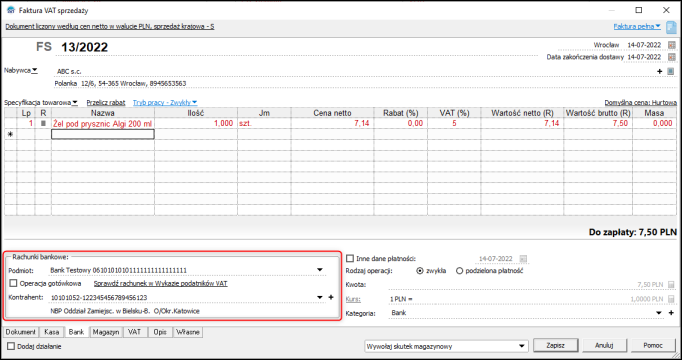Image resolution: width=682 pixels, height=360 pixels.
Task: Click the Wartość netto (R) column header
Action: [x=522, y=113]
